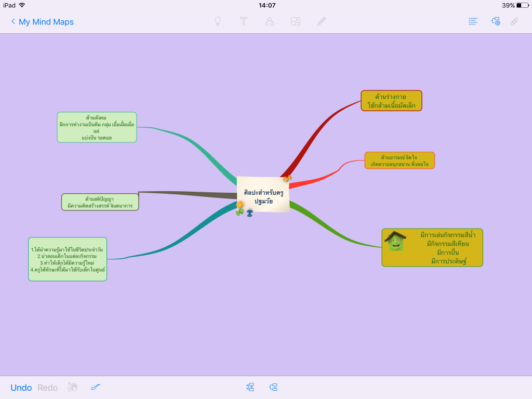Select the style brush icon at the bottom
Screen dimensions: 532x399
96,387
